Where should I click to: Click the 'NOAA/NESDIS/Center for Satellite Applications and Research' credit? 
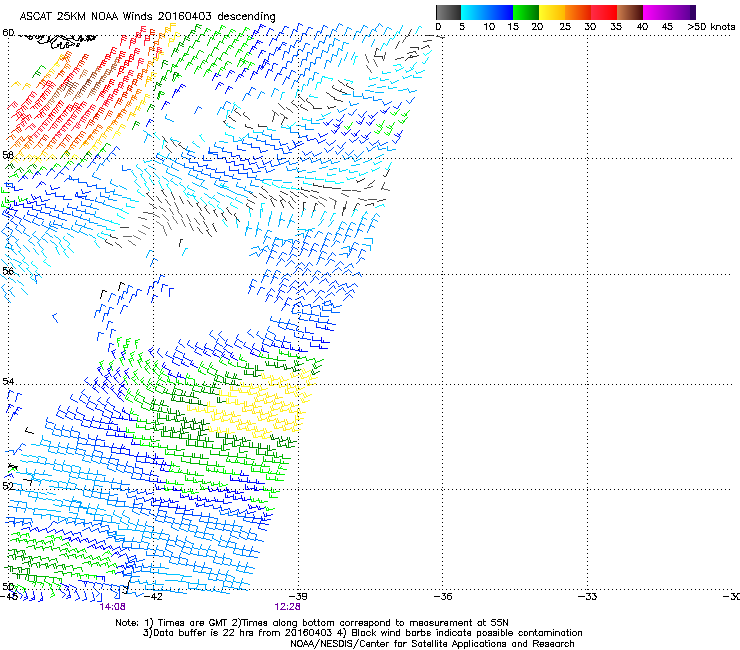click(x=432, y=644)
